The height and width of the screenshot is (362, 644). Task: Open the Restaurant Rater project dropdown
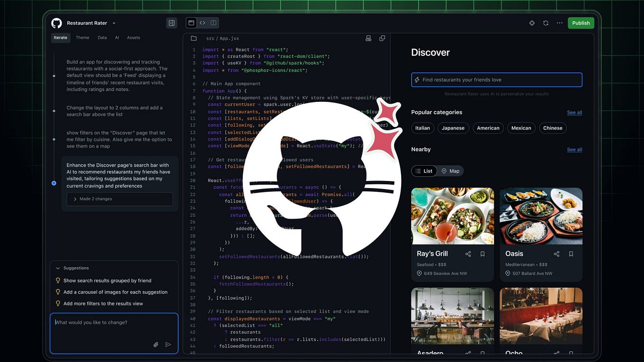pyautogui.click(x=114, y=23)
